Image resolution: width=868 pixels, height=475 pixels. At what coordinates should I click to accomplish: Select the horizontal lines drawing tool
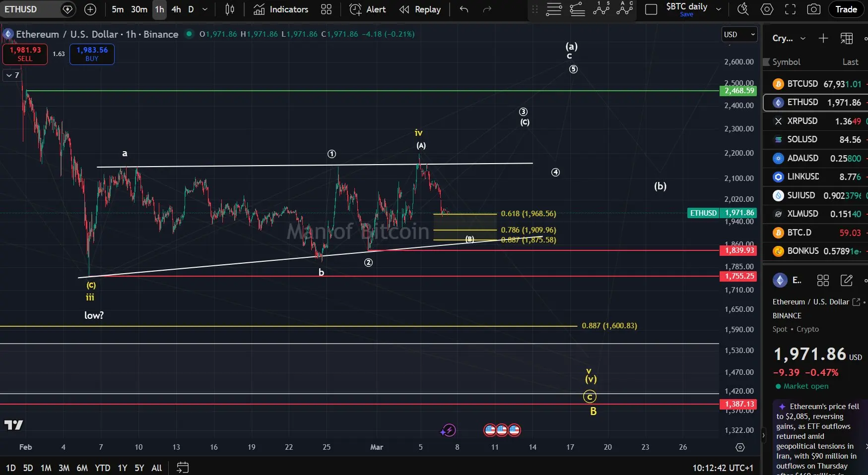coord(554,9)
